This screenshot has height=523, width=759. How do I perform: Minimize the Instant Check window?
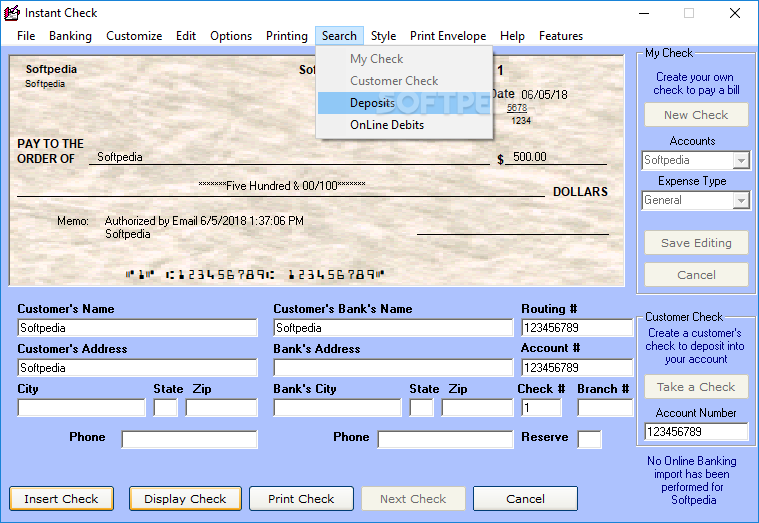[644, 13]
